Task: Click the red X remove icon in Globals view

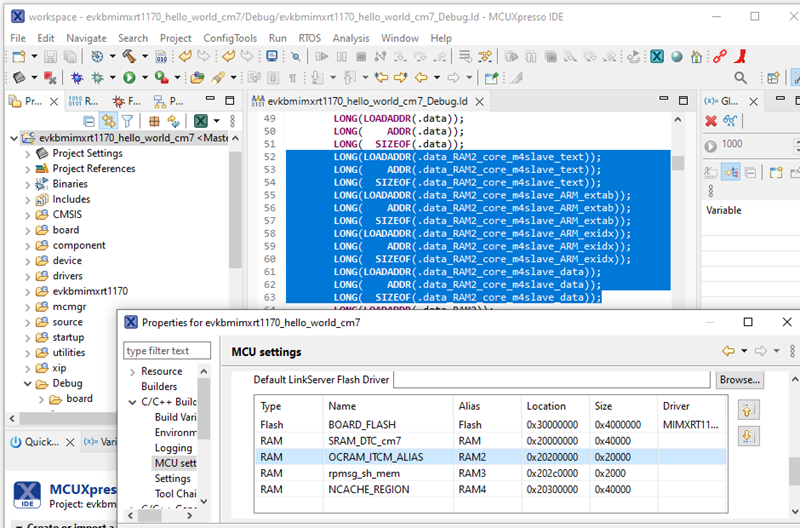Action: [711, 121]
